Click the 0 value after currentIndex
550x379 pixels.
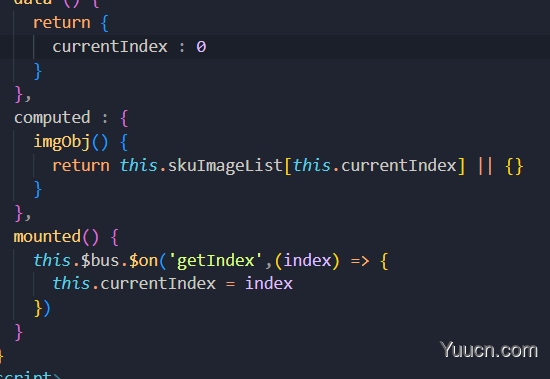201,47
